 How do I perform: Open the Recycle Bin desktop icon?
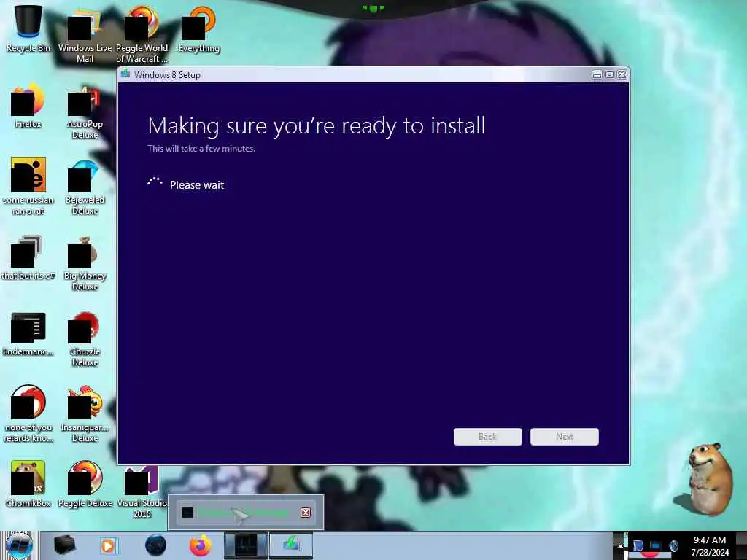28,28
